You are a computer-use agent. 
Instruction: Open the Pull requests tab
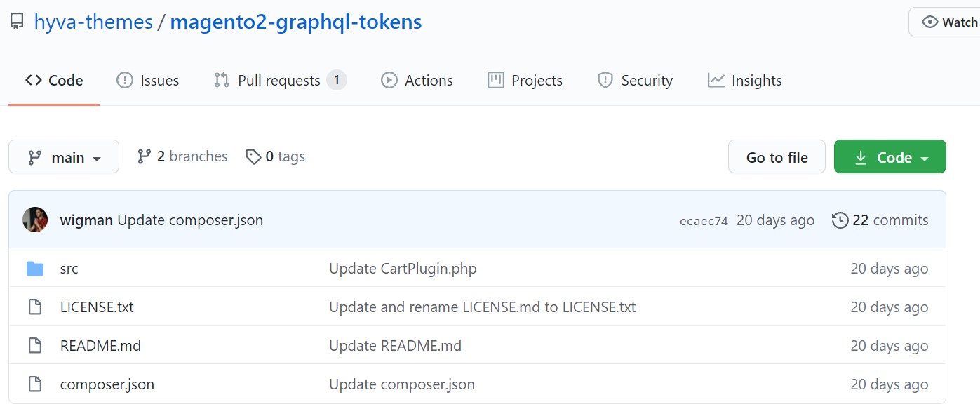(279, 81)
